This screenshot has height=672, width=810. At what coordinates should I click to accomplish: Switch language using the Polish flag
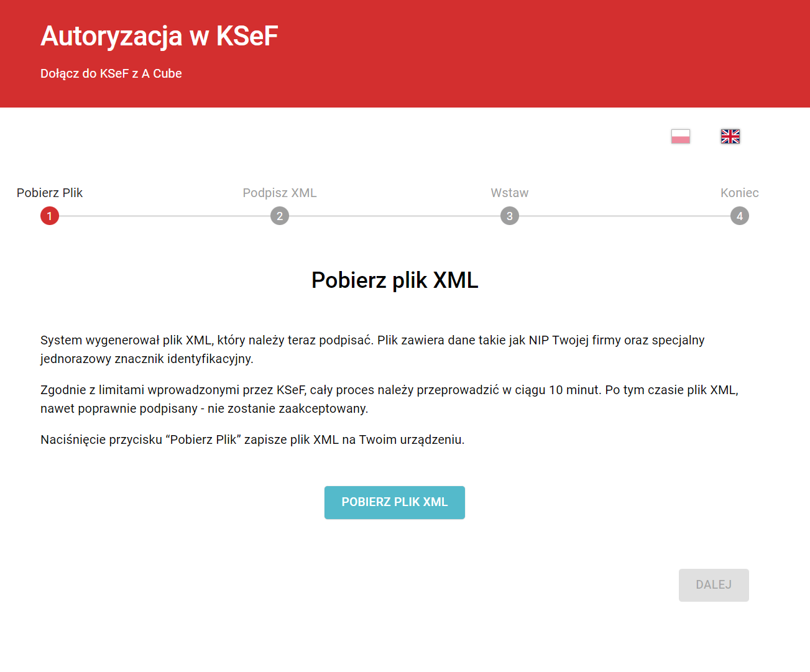pos(680,136)
